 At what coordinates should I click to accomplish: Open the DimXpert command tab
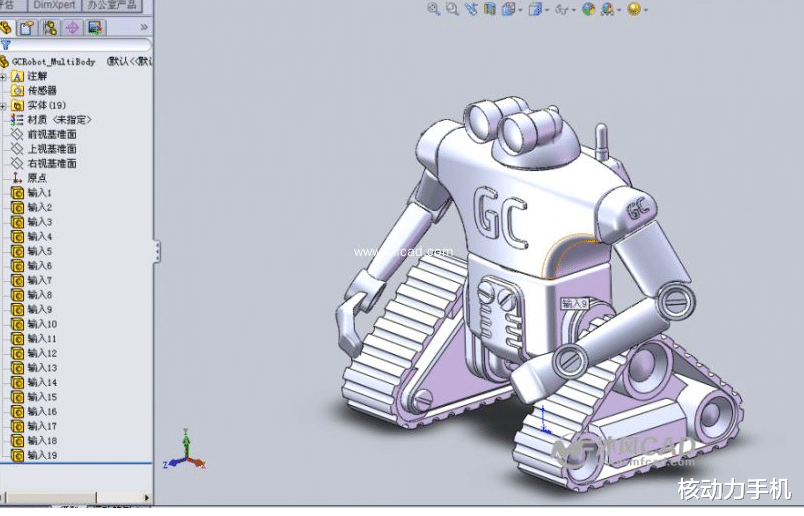tap(54, 5)
